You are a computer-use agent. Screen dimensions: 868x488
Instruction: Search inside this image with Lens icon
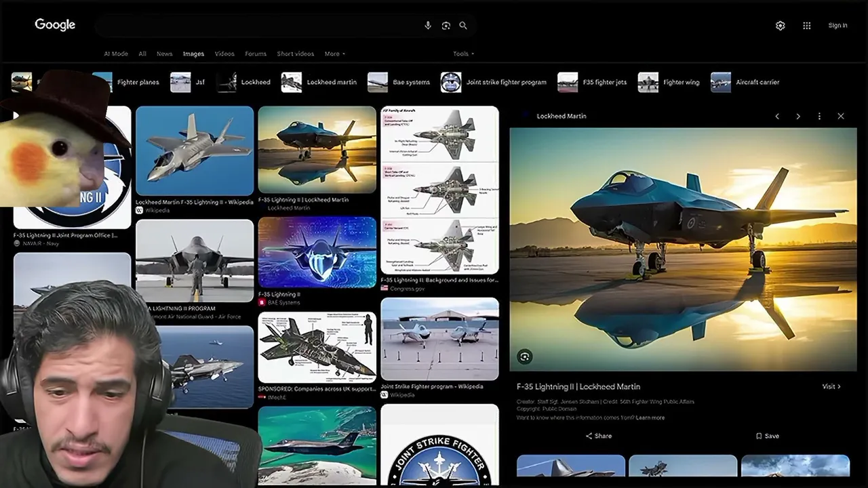(524, 357)
